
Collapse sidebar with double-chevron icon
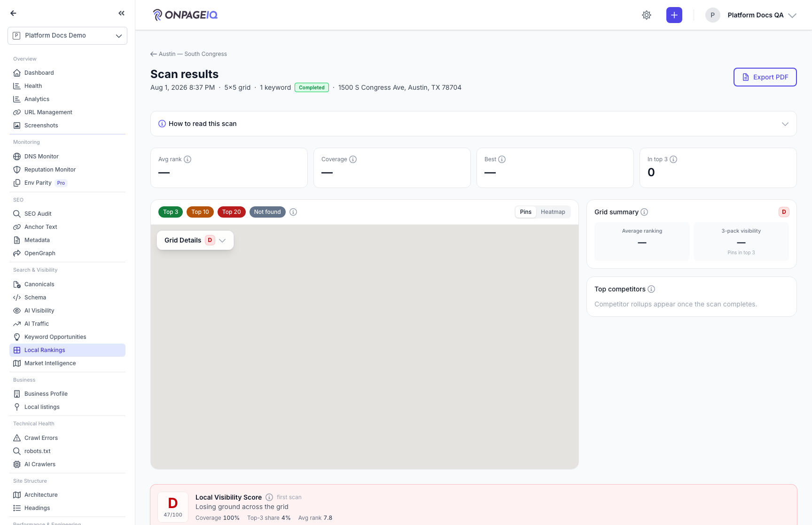point(122,13)
